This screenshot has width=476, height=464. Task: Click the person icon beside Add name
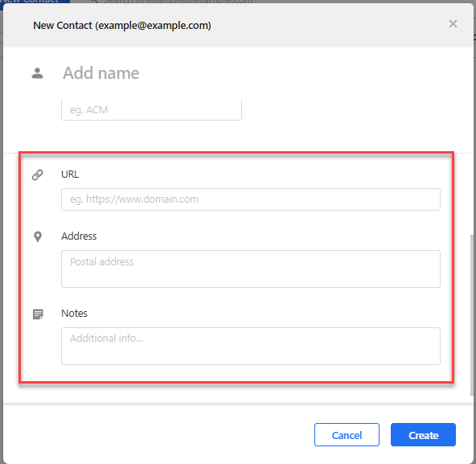(x=37, y=73)
